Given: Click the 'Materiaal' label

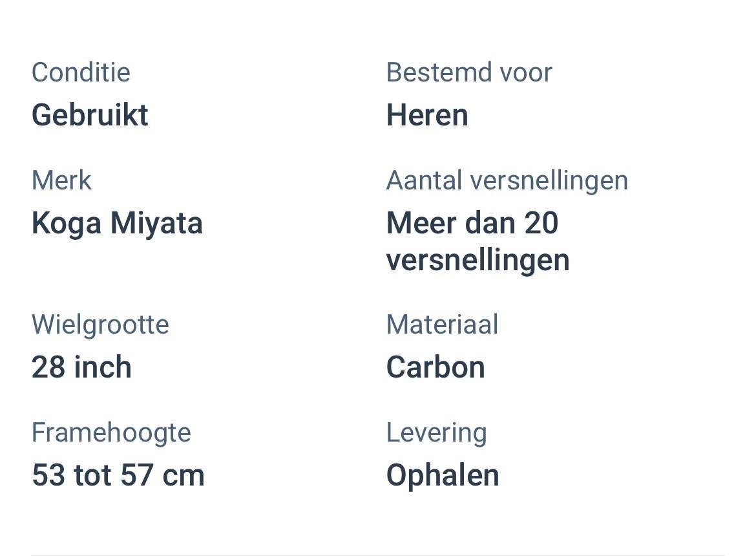Looking at the screenshot, I should [x=442, y=325].
